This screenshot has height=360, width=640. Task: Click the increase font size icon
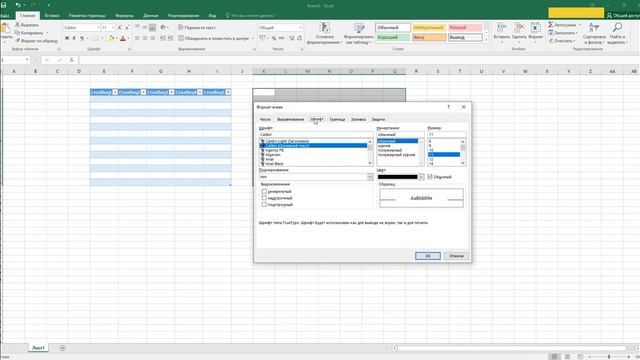[120, 27]
